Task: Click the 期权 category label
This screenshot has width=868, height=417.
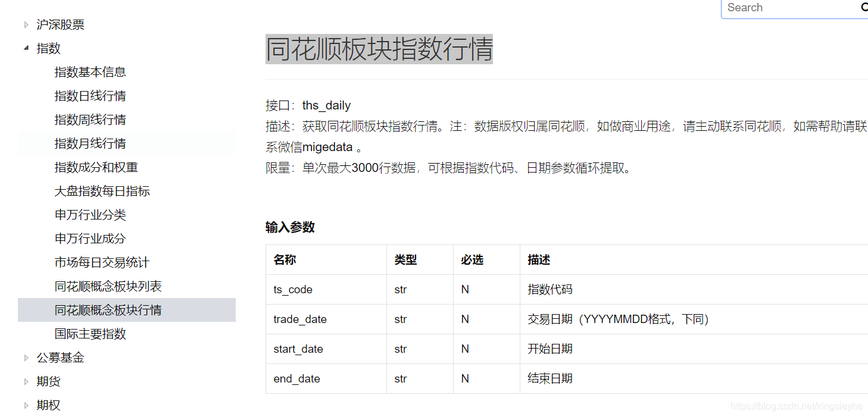Action: pyautogui.click(x=48, y=405)
